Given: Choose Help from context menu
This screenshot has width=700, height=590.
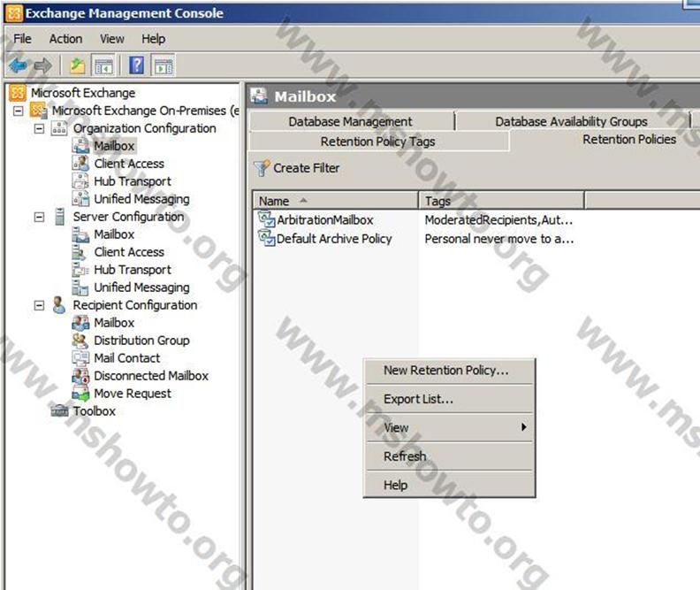Looking at the screenshot, I should pos(450,485).
